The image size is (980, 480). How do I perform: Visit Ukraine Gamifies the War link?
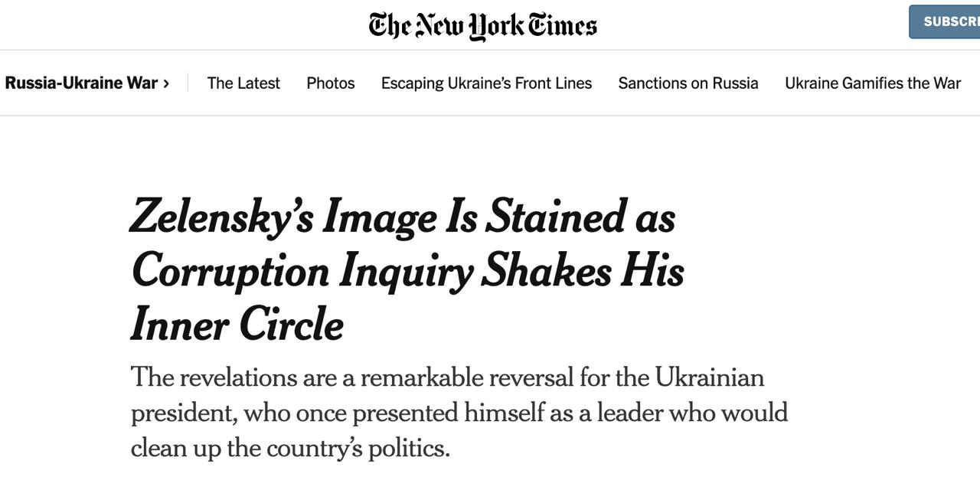tap(873, 83)
